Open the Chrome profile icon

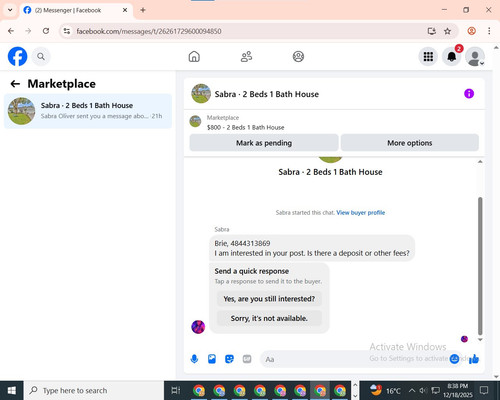[x=471, y=31]
